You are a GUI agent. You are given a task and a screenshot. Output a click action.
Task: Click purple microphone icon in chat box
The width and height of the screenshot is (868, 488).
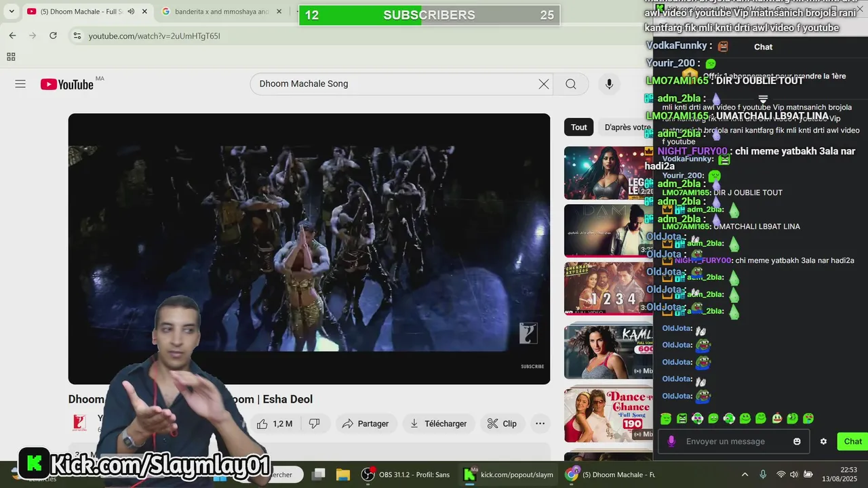(x=671, y=441)
